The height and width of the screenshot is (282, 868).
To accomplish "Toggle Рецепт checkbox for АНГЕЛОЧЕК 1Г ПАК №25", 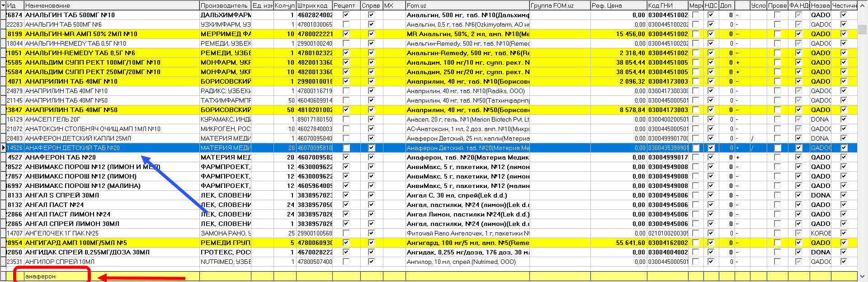I will pyautogui.click(x=346, y=233).
